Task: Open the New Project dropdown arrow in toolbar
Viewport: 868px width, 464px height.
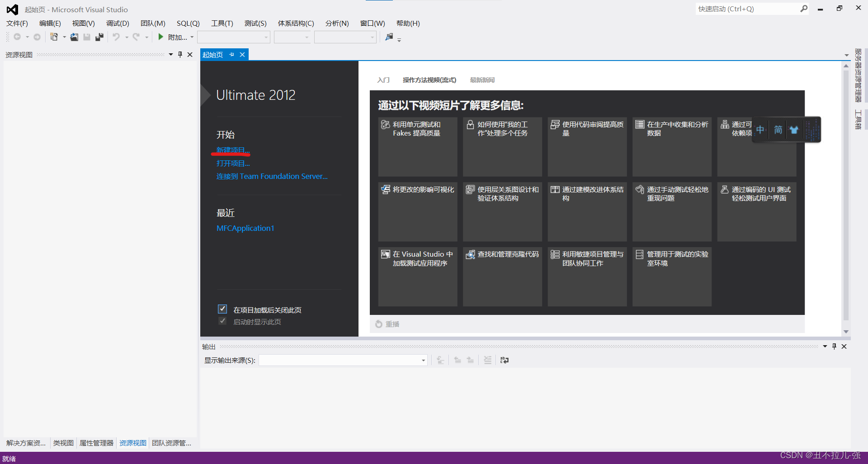Action: point(64,37)
